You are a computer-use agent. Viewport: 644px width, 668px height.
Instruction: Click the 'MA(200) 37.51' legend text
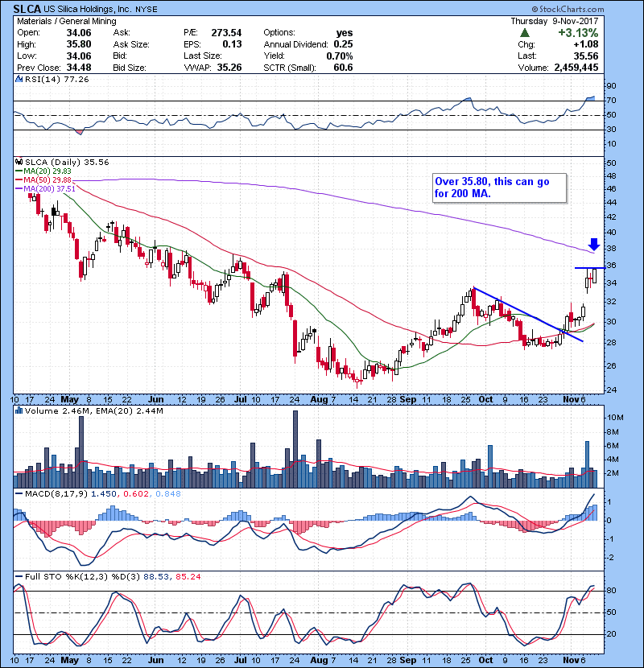click(x=49, y=188)
